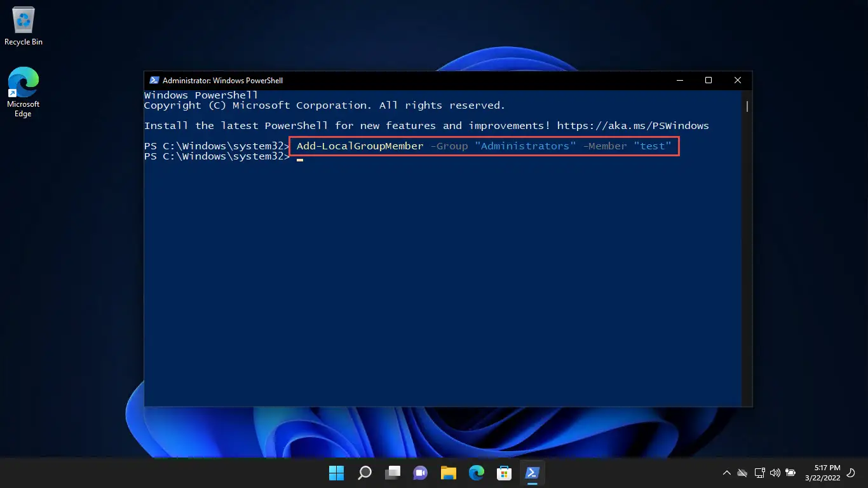Close the Administrator PowerShell window
Screen dimensions: 868x488
pyautogui.click(x=738, y=81)
